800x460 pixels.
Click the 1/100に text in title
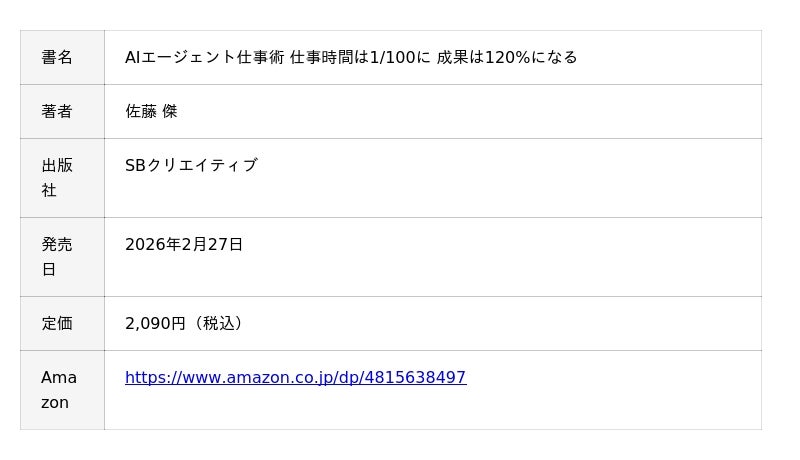pyautogui.click(x=400, y=58)
